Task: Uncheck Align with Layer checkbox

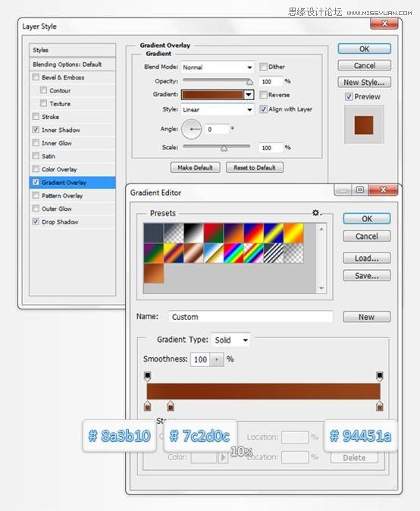Action: point(263,109)
